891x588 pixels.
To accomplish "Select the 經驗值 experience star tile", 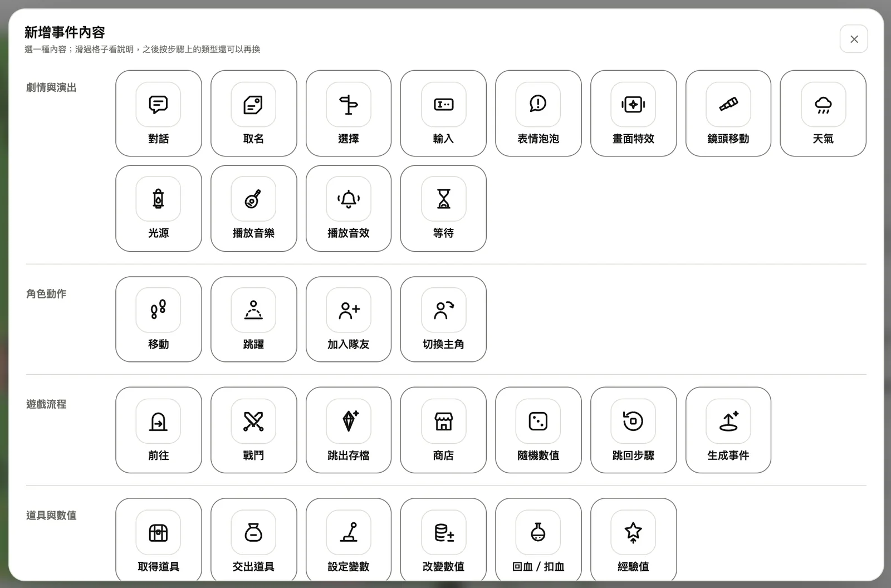I will 634,540.
